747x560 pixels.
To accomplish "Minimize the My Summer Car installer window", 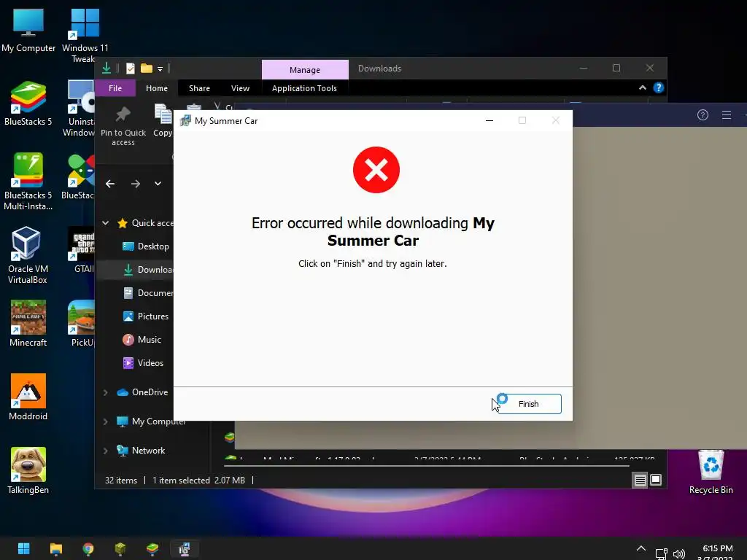I will click(x=489, y=120).
